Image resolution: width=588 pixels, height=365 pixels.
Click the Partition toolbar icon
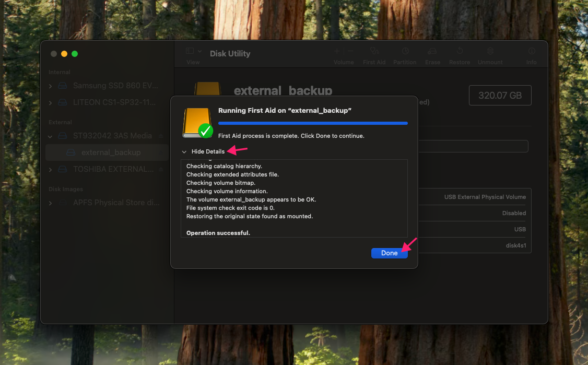pos(405,51)
